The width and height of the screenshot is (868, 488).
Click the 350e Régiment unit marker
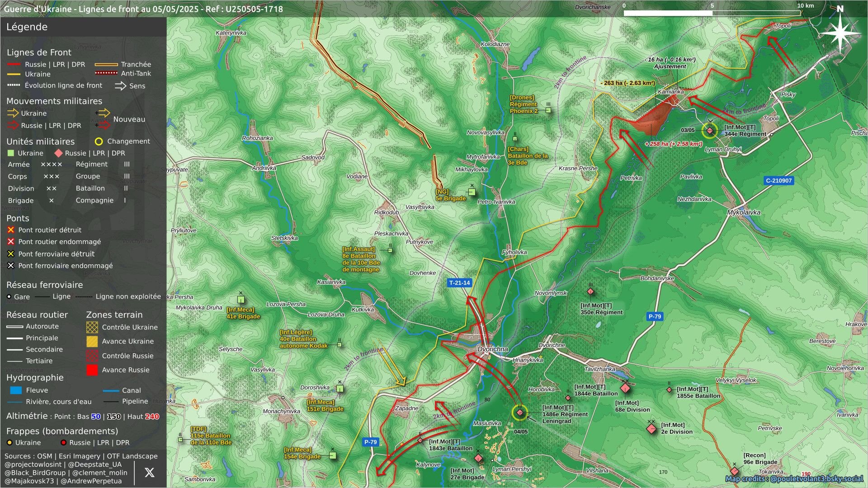pyautogui.click(x=590, y=291)
